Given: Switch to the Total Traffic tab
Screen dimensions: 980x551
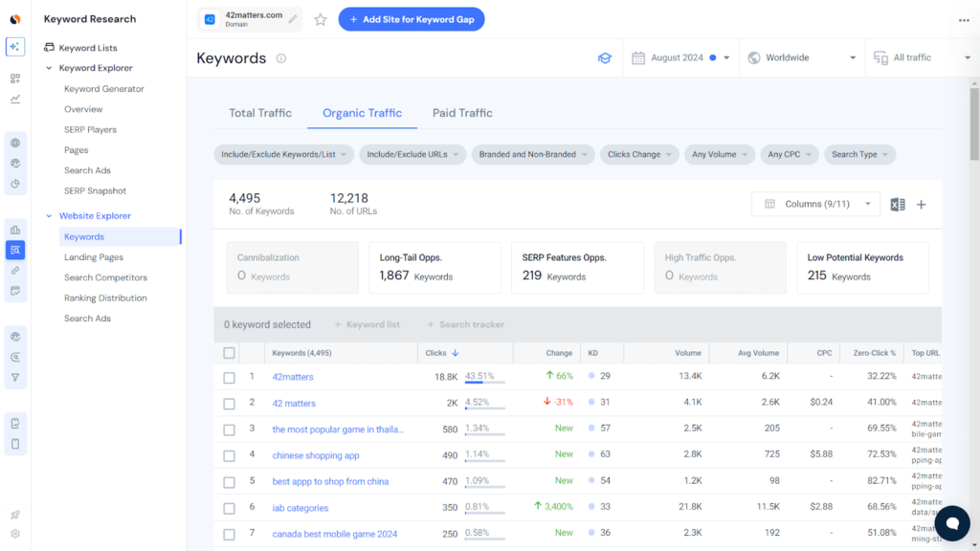Looking at the screenshot, I should coord(260,113).
